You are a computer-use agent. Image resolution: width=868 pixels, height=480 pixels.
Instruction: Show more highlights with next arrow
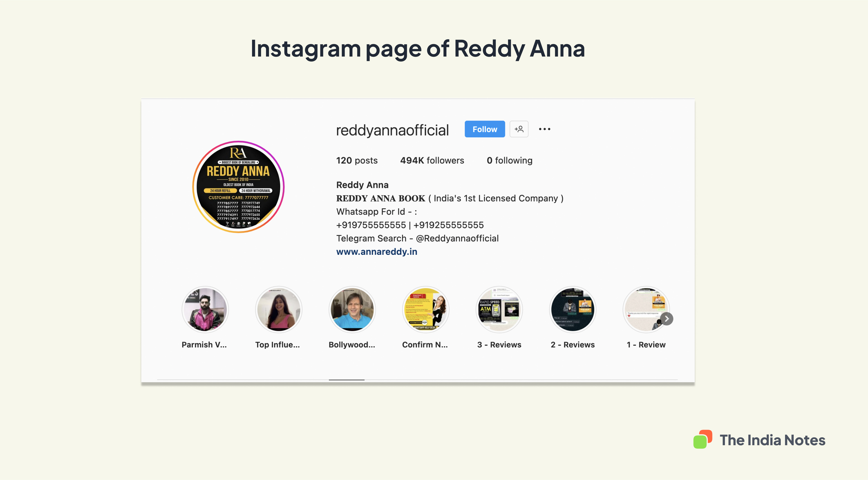pos(667,319)
